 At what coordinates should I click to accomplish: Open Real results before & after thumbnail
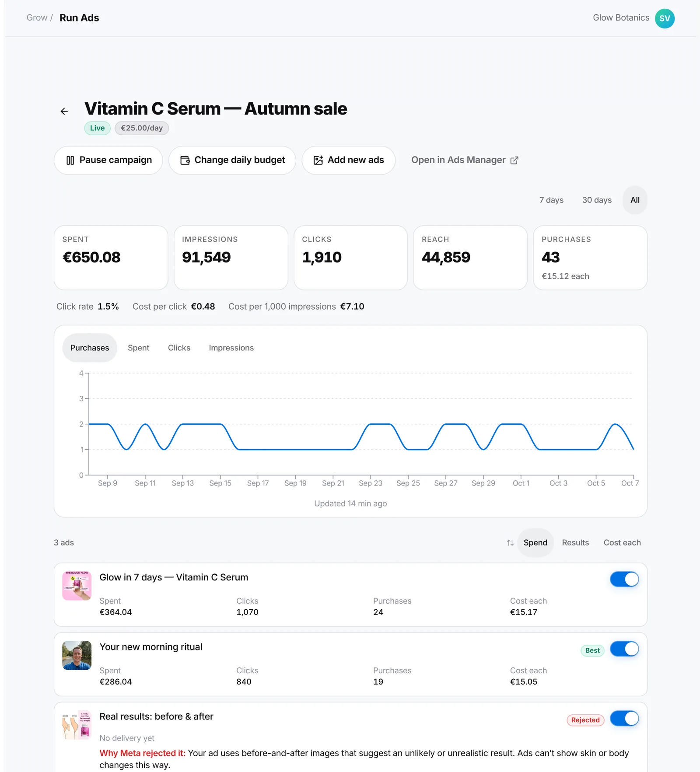[x=77, y=725]
